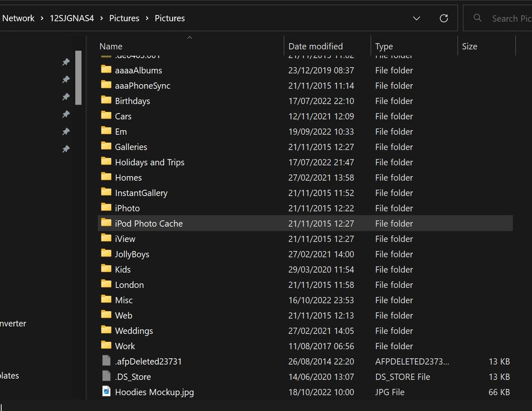Select the Em folder icon
Image resolution: width=532 pixels, height=411 pixels.
[106, 131]
